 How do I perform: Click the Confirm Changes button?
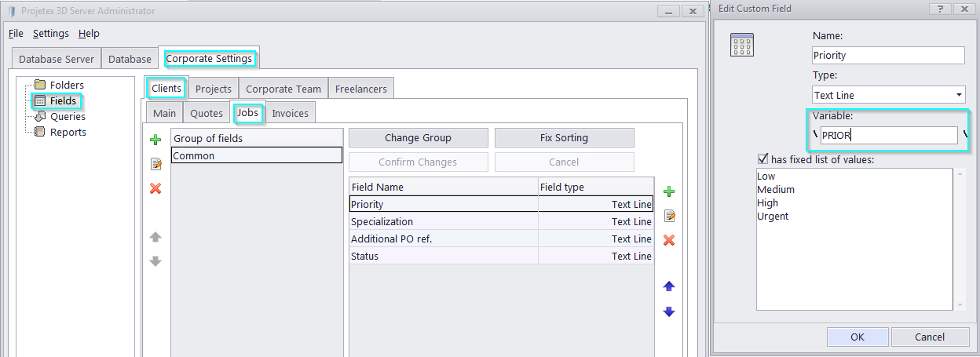pos(418,162)
